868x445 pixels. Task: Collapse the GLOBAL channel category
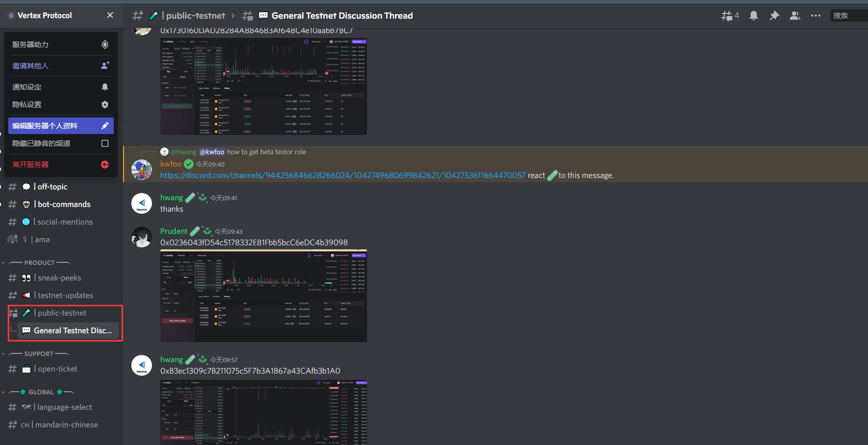pos(41,392)
